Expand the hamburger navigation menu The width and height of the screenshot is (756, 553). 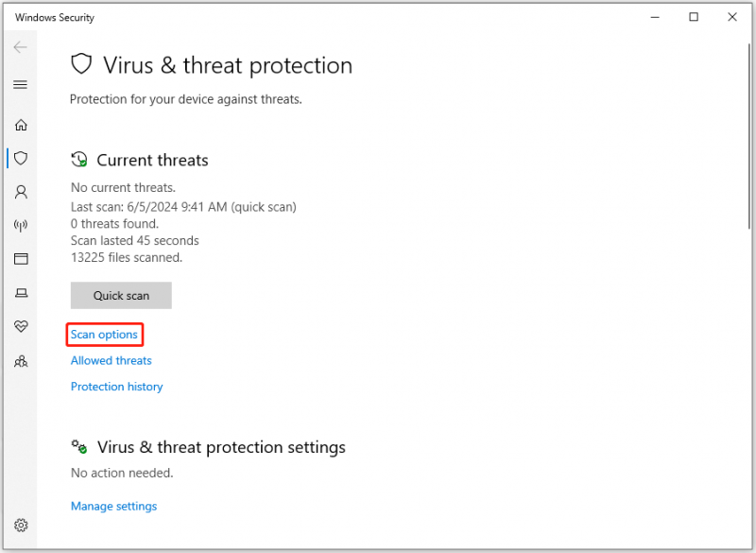click(x=20, y=85)
